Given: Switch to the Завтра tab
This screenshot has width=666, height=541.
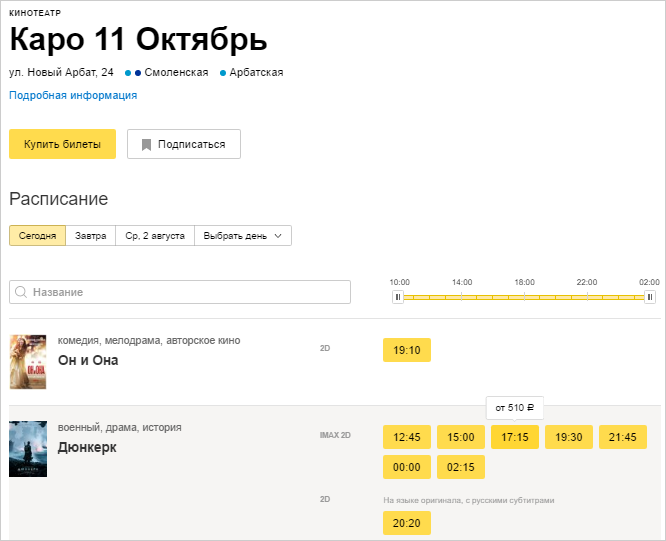Looking at the screenshot, I should 90,236.
